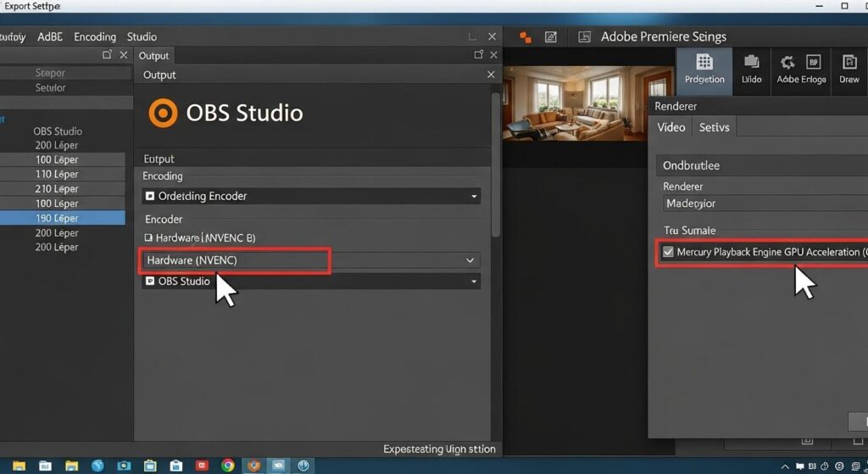Click the OBS Studio orange logo
868x474 pixels.
point(164,113)
